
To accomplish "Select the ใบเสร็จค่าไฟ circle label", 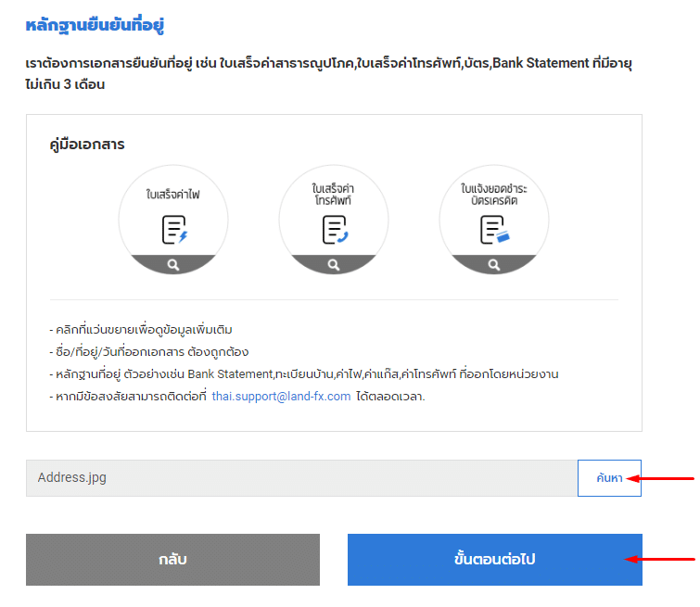I will (x=173, y=195).
